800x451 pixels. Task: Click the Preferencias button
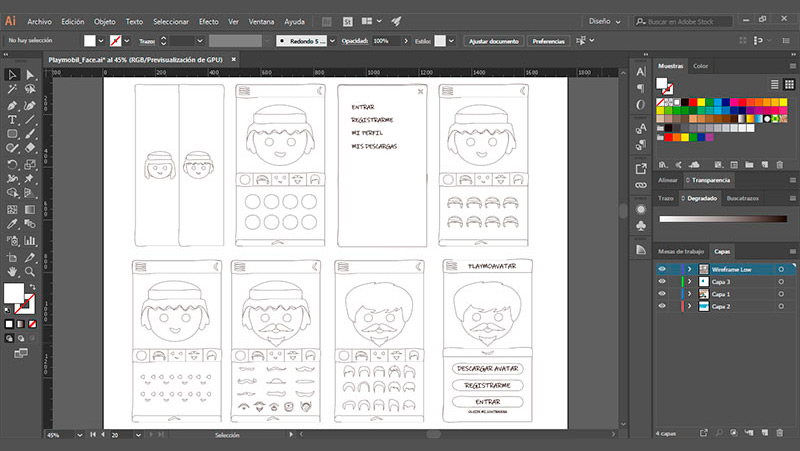(x=548, y=41)
